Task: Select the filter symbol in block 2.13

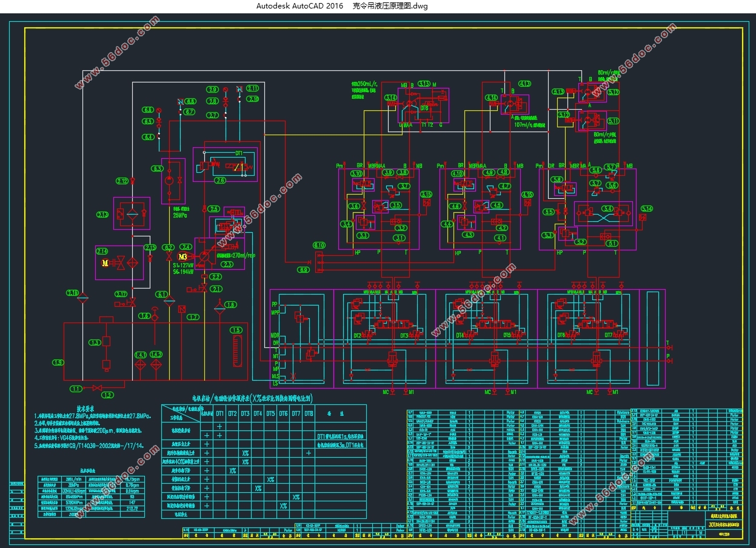Action: [132, 213]
